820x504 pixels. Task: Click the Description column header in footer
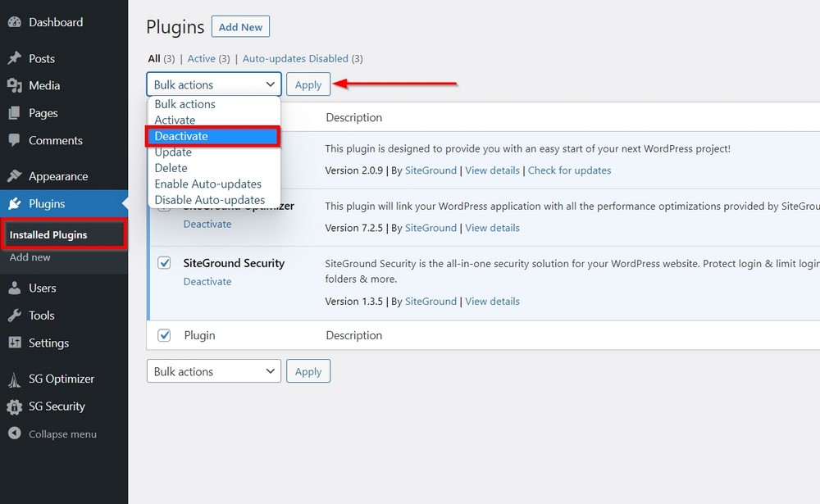[x=354, y=335]
